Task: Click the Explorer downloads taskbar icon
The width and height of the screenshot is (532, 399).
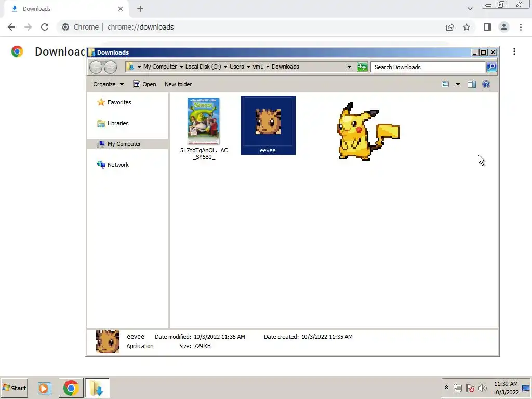Action: tap(97, 388)
